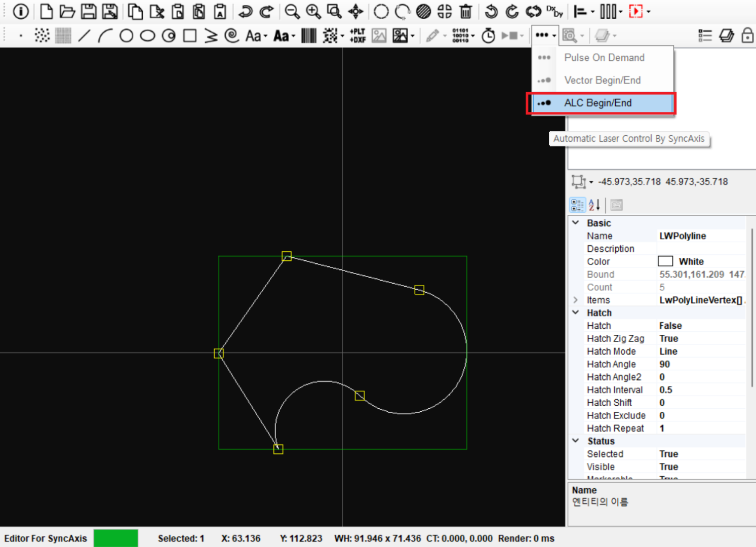Switch properties to categorized view
The height and width of the screenshot is (547, 756).
(x=577, y=205)
